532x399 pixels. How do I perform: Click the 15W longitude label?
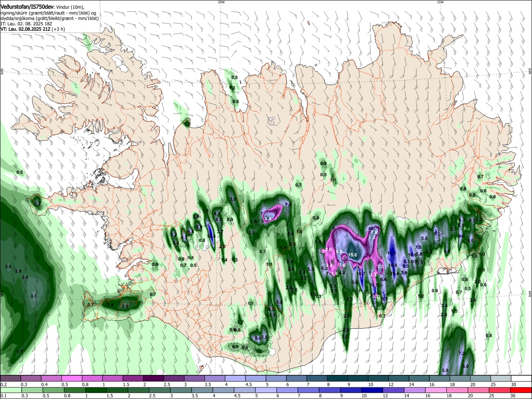point(440,2)
